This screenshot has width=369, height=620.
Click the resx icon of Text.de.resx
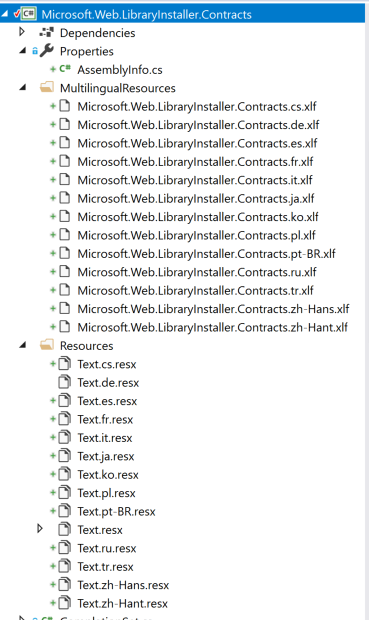pyautogui.click(x=64, y=382)
